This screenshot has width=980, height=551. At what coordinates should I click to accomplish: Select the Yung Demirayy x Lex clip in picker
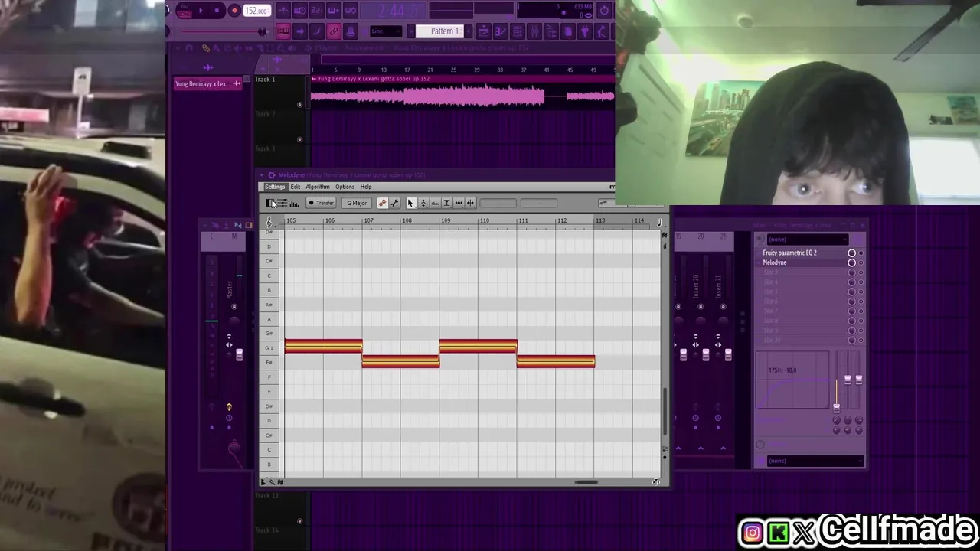[207, 83]
